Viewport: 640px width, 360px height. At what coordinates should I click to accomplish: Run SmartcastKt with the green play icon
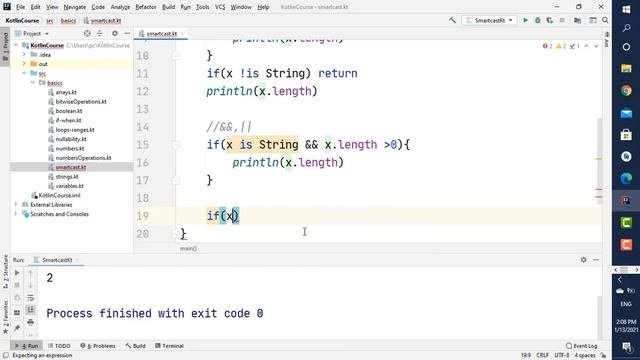coord(525,20)
